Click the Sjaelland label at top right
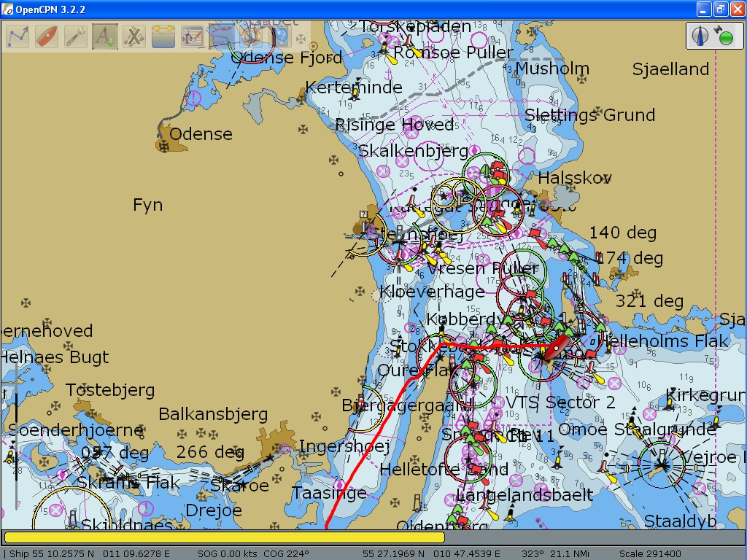 (670, 69)
